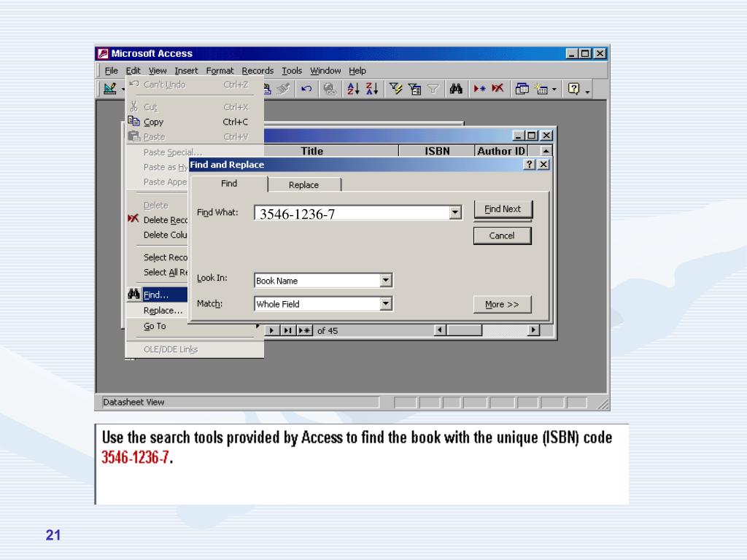This screenshot has width=747, height=560.
Task: Open the New Object dropdown arrow
Action: 554,89
